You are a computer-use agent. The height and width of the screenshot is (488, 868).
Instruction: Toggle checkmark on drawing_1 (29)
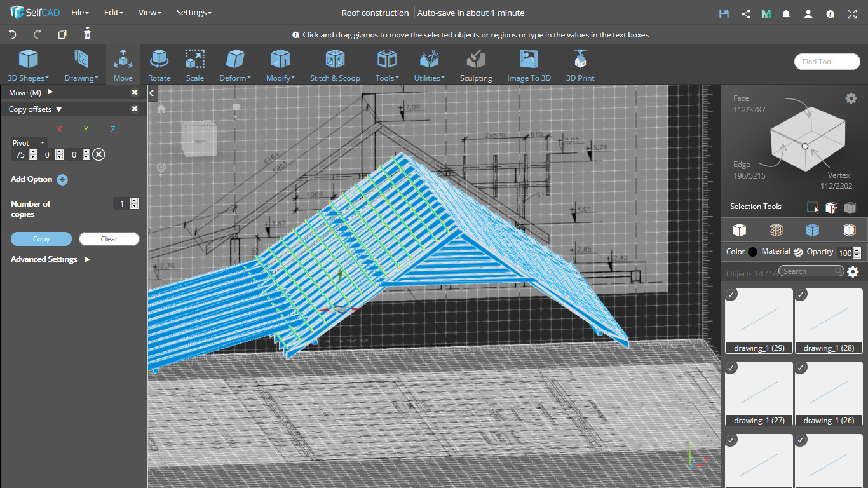[731, 294]
